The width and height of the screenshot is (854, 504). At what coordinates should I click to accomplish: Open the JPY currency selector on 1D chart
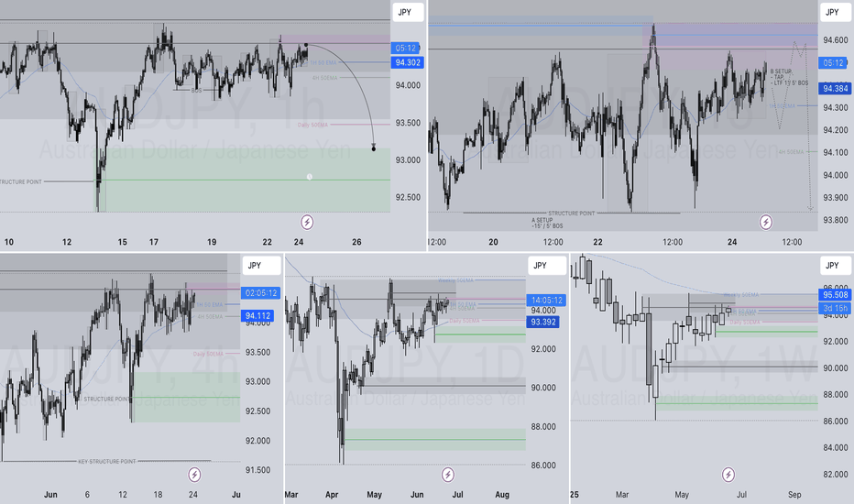547,266
